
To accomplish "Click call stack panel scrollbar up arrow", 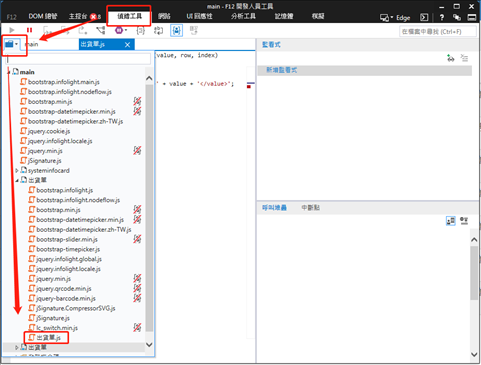I will coord(474,240).
